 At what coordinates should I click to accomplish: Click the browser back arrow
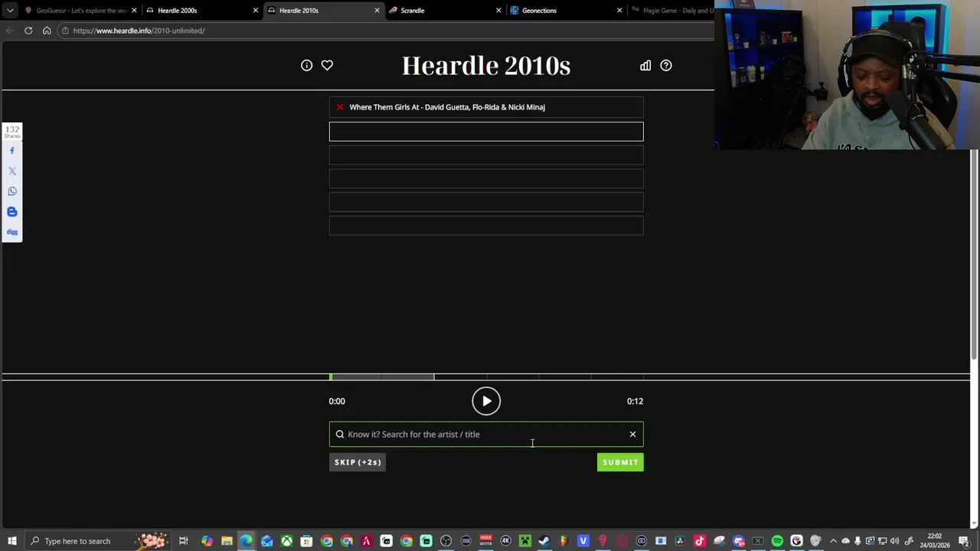(x=10, y=31)
